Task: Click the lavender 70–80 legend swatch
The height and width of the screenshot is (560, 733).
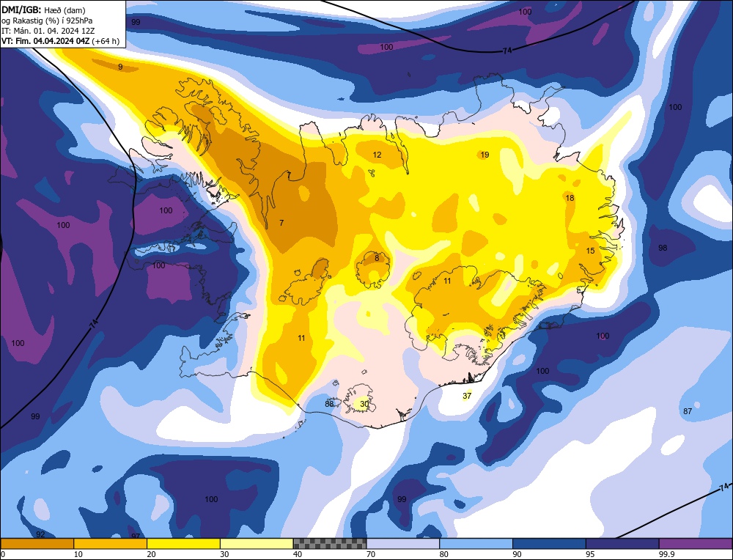Action: point(403,544)
